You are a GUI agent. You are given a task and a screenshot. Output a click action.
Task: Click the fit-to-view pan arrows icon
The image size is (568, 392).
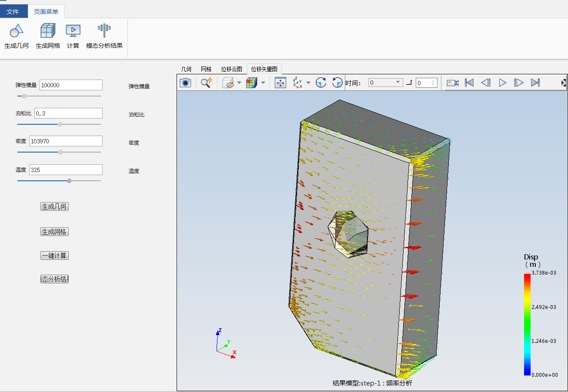point(281,83)
